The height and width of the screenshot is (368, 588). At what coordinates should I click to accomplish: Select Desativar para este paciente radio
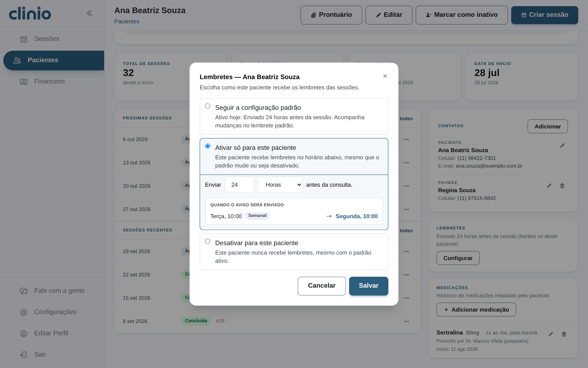click(x=207, y=241)
